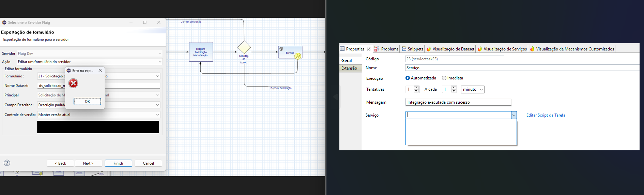Select the yellow diamond gateway in diagram
This screenshot has width=644, height=195.
244,47
